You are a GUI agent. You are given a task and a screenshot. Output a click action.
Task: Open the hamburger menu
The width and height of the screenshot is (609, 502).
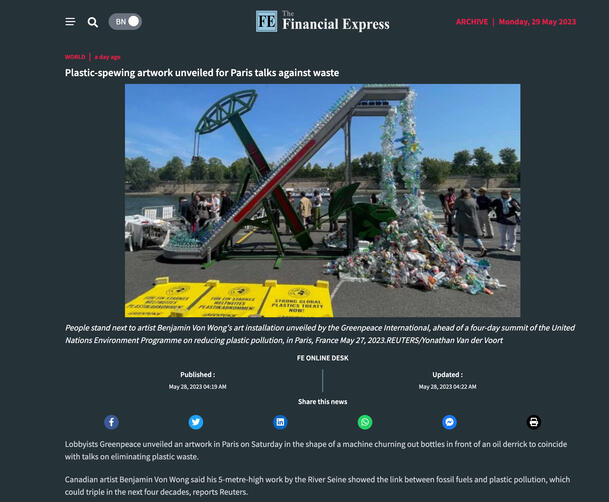coord(70,22)
